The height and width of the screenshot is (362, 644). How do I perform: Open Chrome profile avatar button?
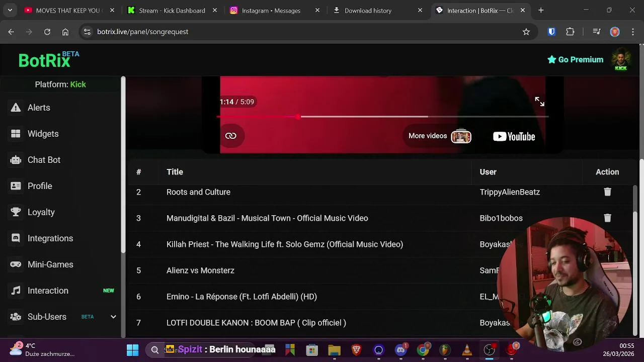(x=614, y=32)
